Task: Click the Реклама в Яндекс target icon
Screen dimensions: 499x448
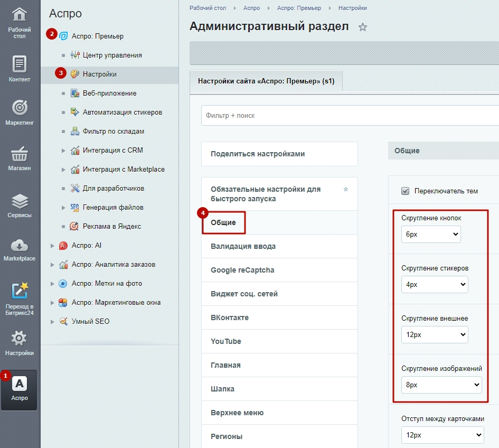Action: 74,227
